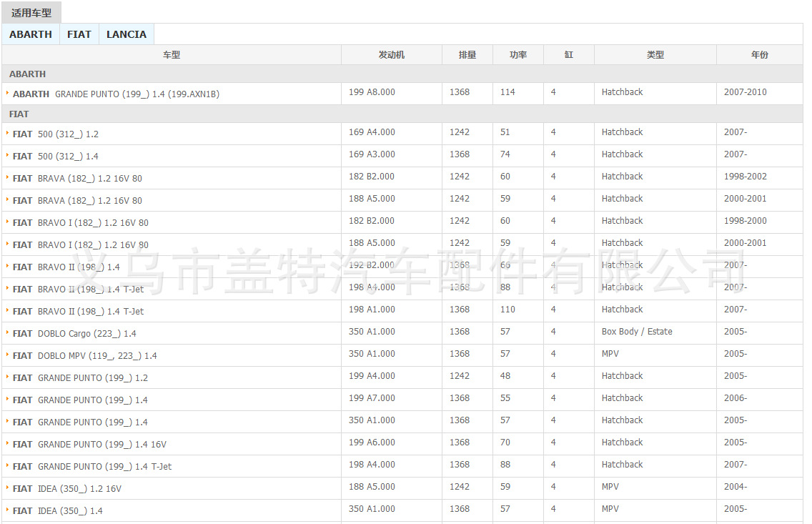This screenshot has height=524, width=812.
Task: Open FIAT BRAVO II (198_) 1.4 link
Action: tap(66, 267)
